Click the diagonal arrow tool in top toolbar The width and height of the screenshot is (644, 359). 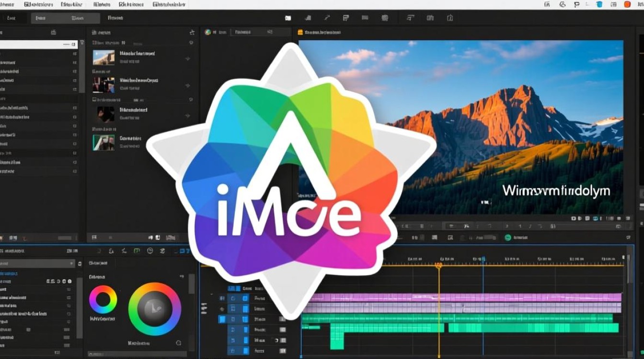327,18
